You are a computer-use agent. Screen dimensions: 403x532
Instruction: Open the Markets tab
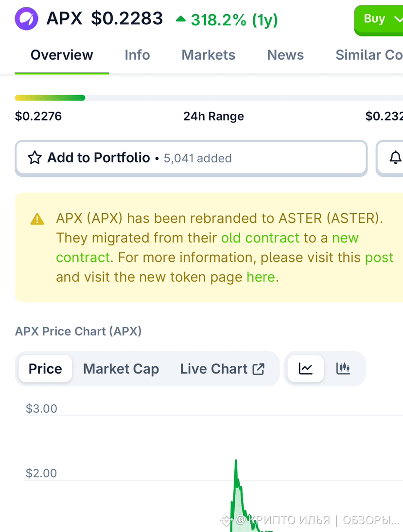point(209,55)
